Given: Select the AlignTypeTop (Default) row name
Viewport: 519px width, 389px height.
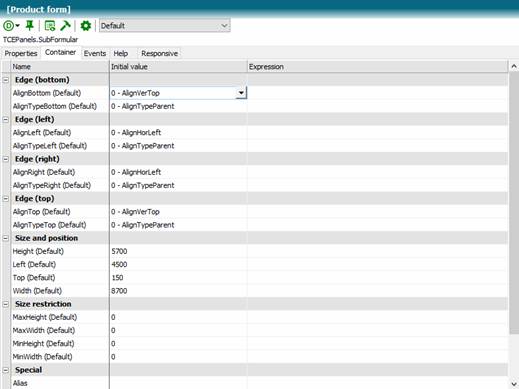Looking at the screenshot, I should pyautogui.click(x=49, y=225).
